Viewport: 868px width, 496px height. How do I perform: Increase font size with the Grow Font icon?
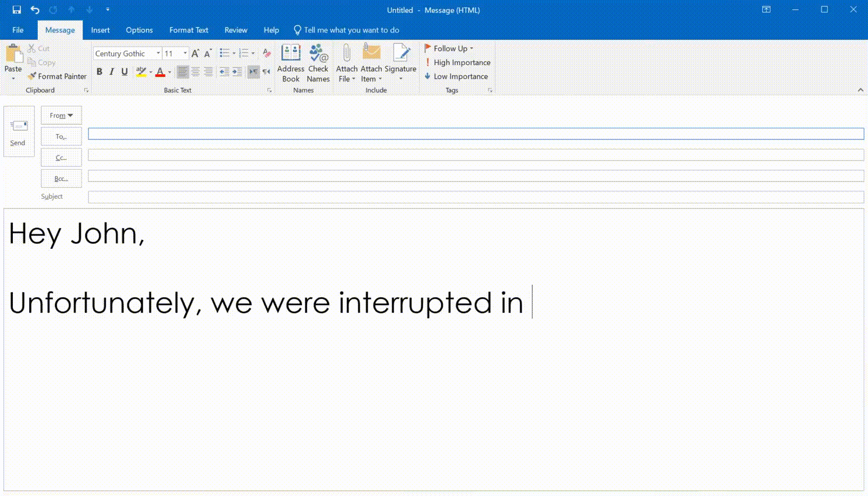[x=195, y=53]
